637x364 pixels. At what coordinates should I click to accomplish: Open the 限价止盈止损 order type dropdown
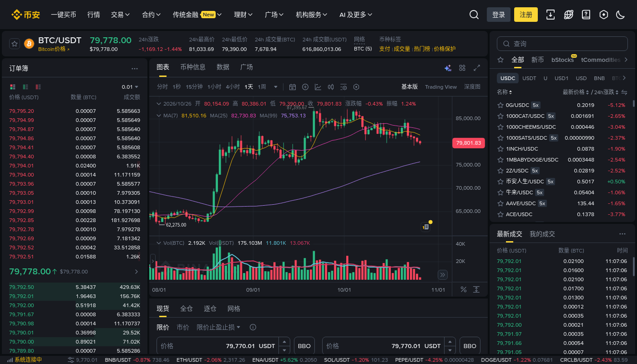click(218, 327)
